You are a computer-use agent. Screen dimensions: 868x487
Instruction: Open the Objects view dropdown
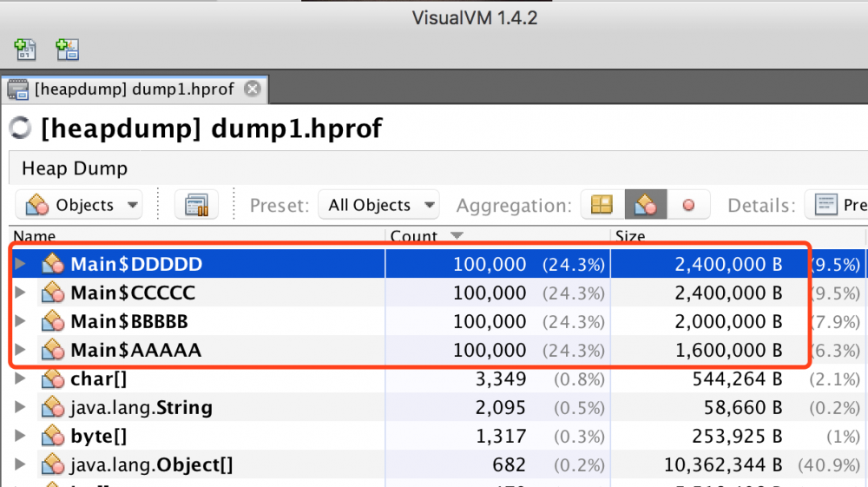(x=79, y=205)
